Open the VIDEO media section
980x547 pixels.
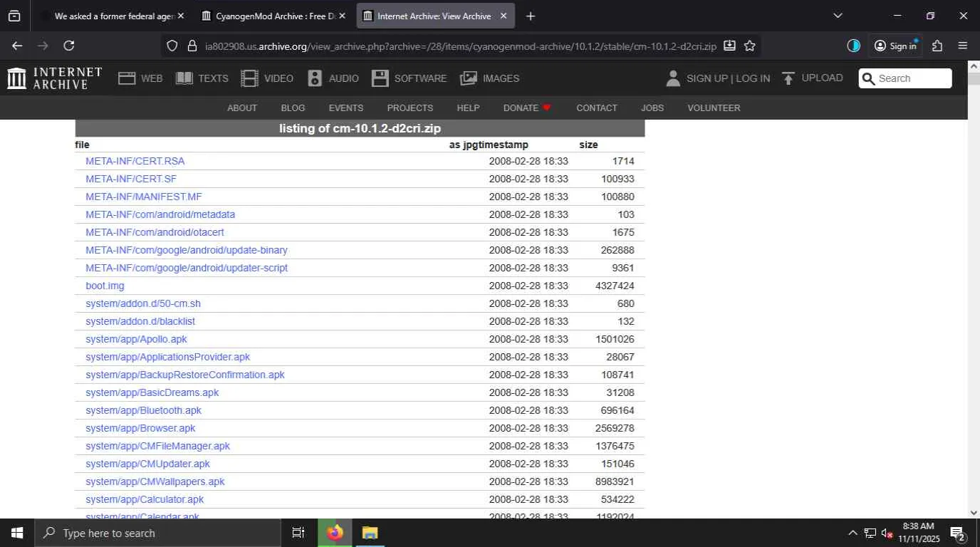click(x=267, y=78)
